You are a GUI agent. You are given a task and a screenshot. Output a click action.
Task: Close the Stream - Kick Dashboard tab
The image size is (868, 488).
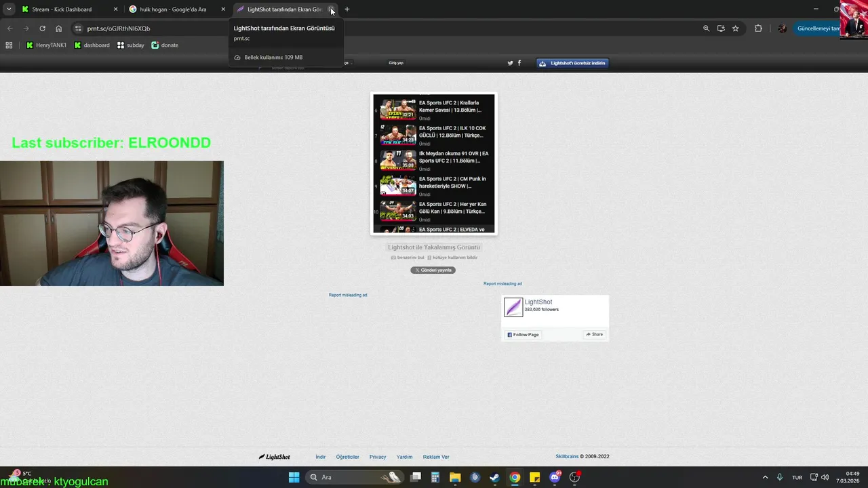click(x=115, y=9)
